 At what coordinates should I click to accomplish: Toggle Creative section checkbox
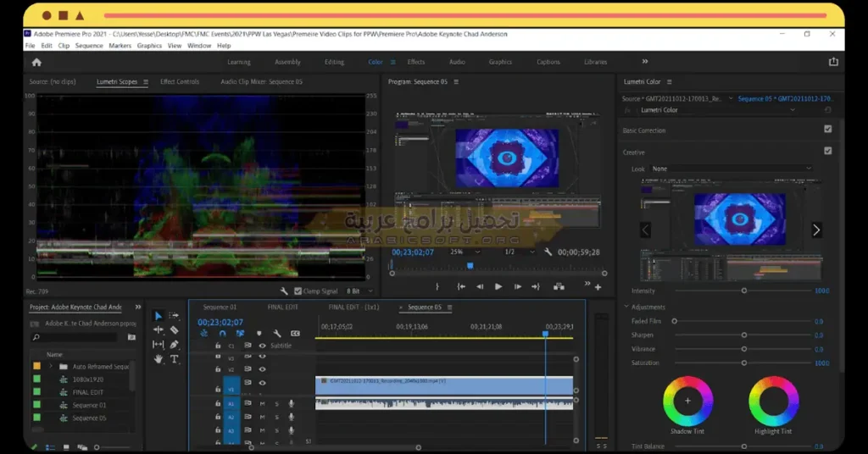tap(827, 151)
